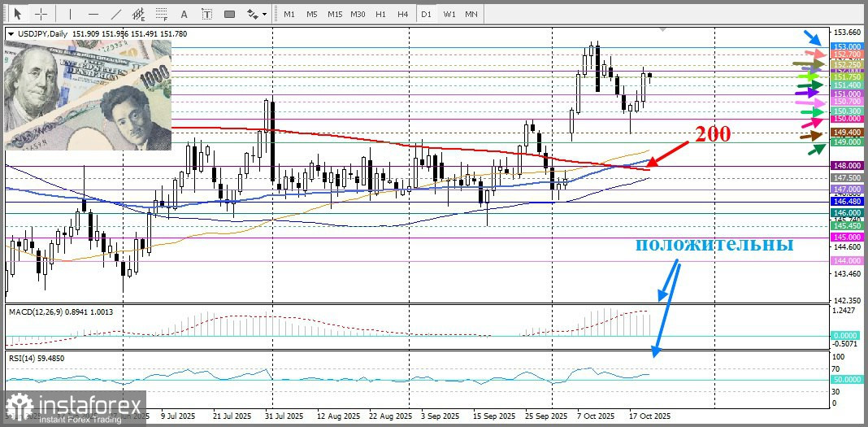868x427 pixels.
Task: Click the dollar and yen banknotes image
Action: (88, 94)
